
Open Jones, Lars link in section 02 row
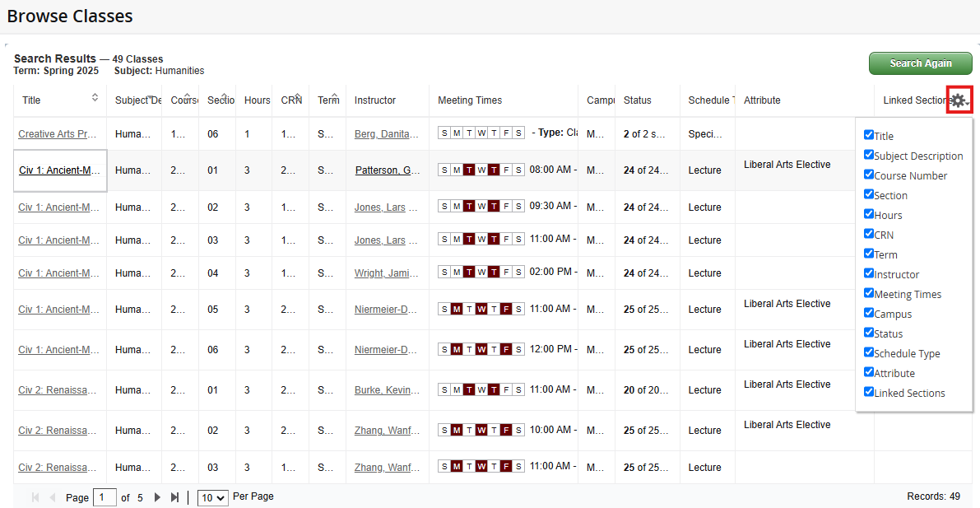click(386, 207)
